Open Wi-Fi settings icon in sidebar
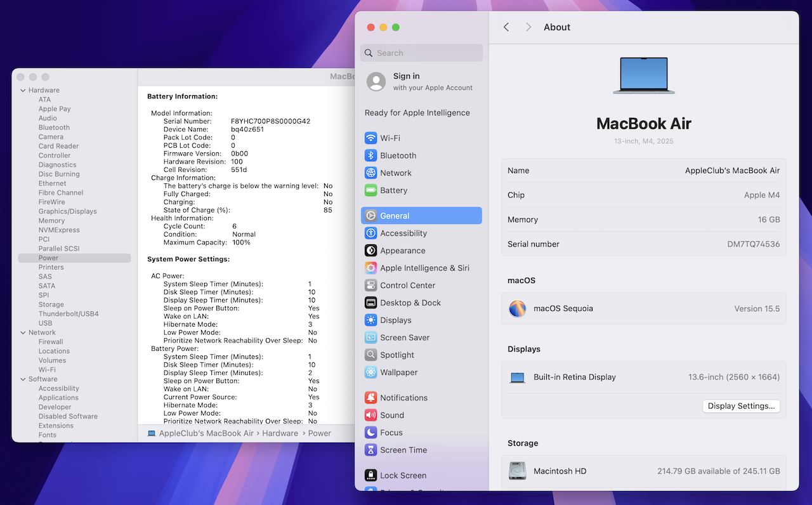Screen dimensions: 812x505 [x=371, y=138]
